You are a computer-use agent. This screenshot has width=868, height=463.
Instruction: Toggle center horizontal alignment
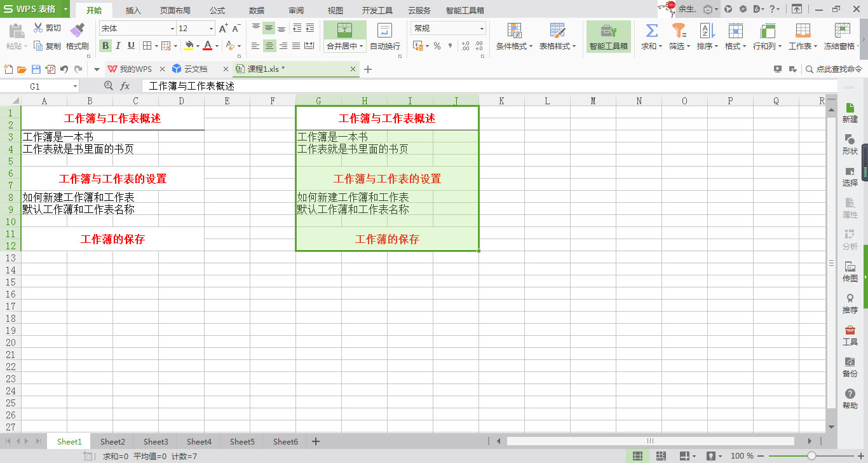click(x=269, y=46)
